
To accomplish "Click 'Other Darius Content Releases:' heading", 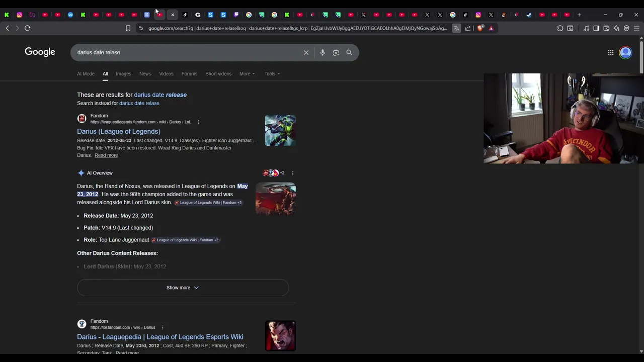I will pyautogui.click(x=117, y=253).
